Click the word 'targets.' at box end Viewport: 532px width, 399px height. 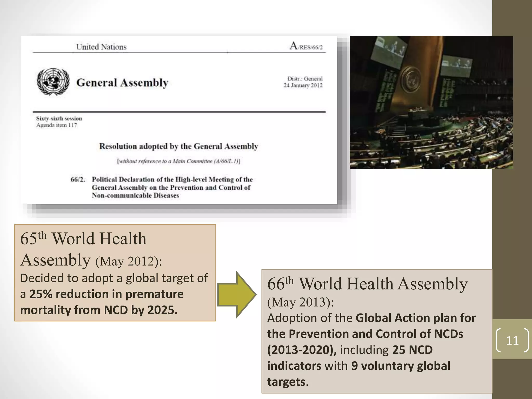click(x=288, y=382)
